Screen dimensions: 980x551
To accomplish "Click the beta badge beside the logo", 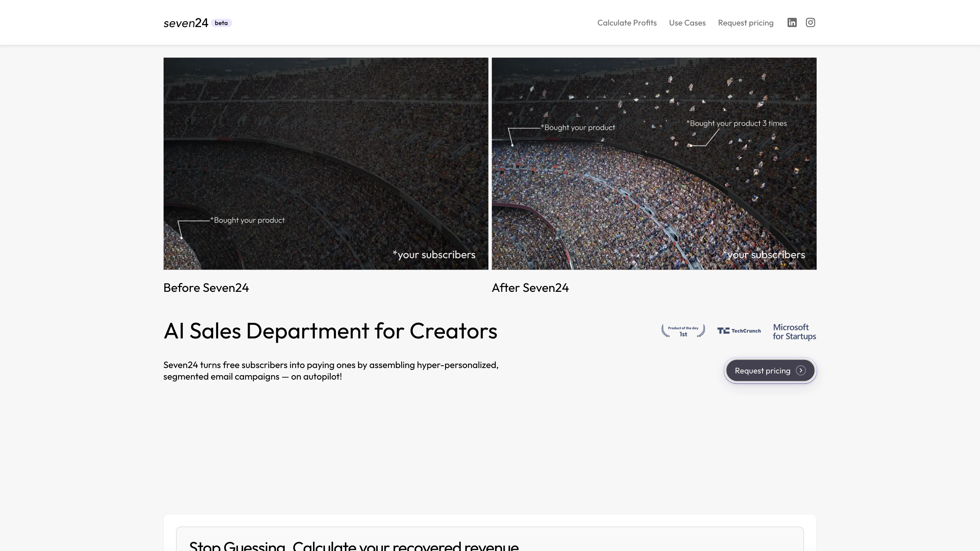I will tap(221, 23).
